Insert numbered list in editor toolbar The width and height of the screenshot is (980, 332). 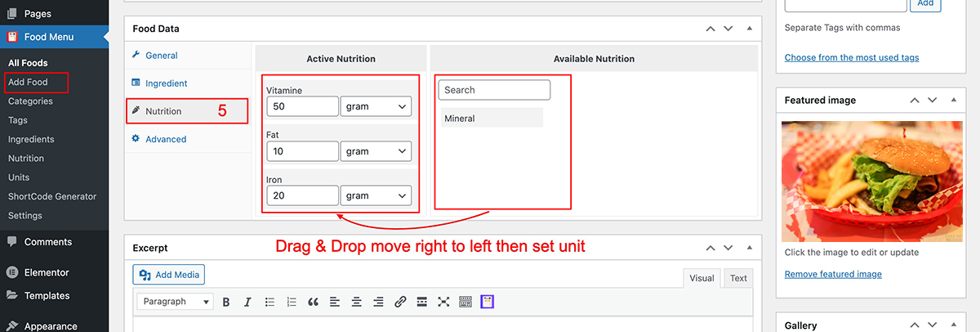pos(292,302)
